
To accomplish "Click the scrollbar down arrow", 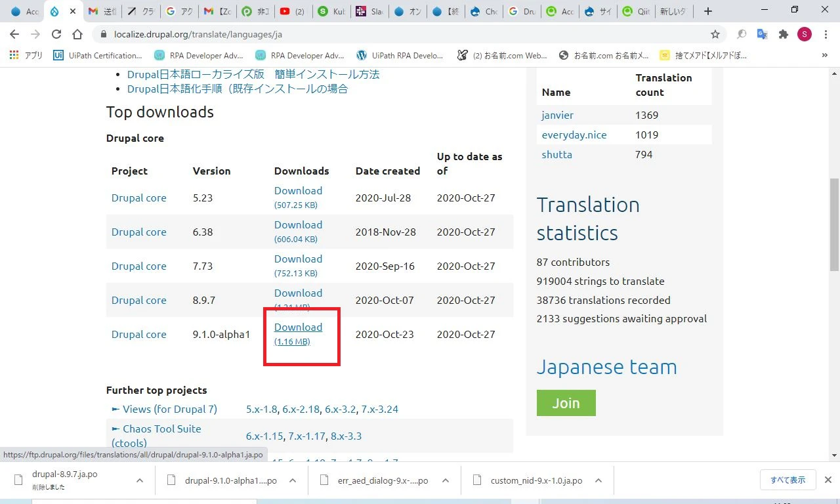I will (834, 455).
